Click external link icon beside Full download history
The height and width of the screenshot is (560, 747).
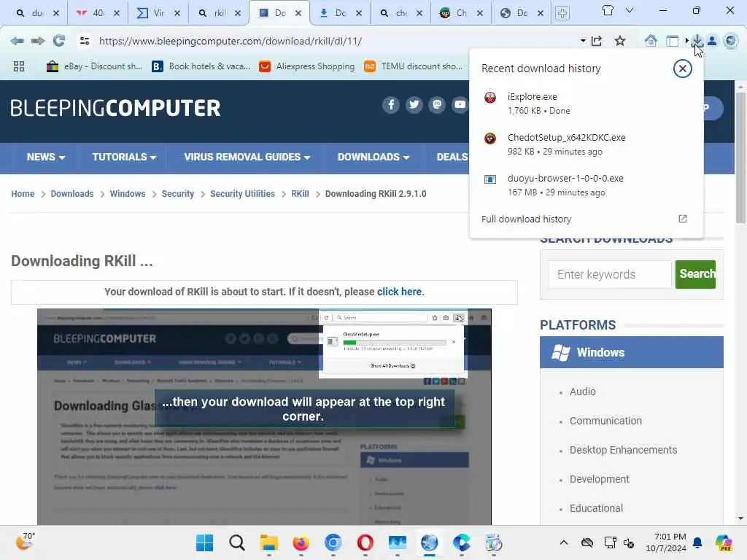click(683, 219)
